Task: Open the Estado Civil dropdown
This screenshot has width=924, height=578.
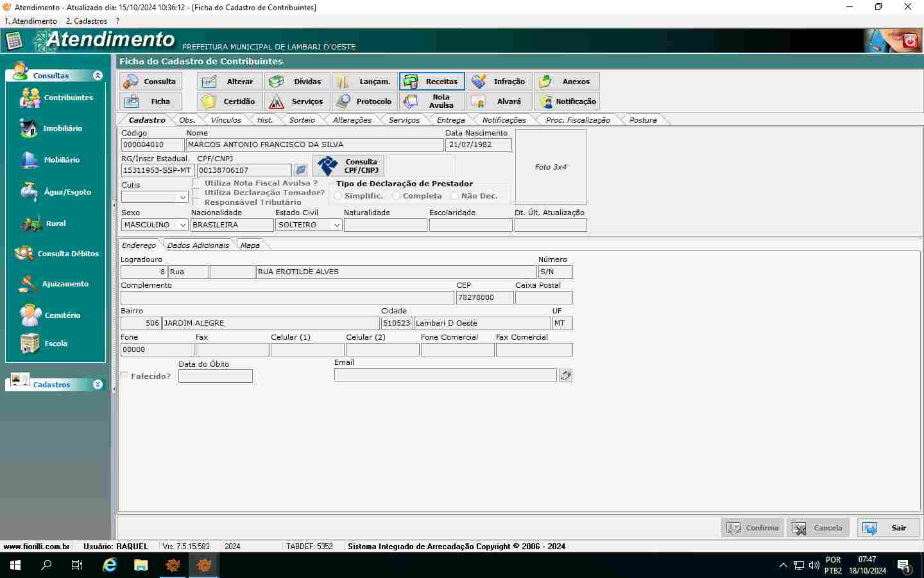Action: [336, 225]
